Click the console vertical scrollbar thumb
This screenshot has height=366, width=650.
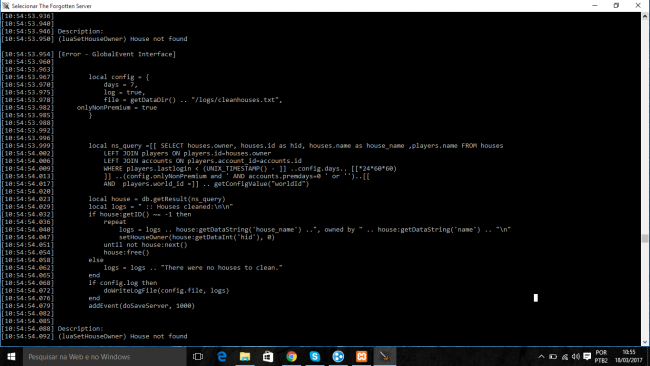click(645, 239)
